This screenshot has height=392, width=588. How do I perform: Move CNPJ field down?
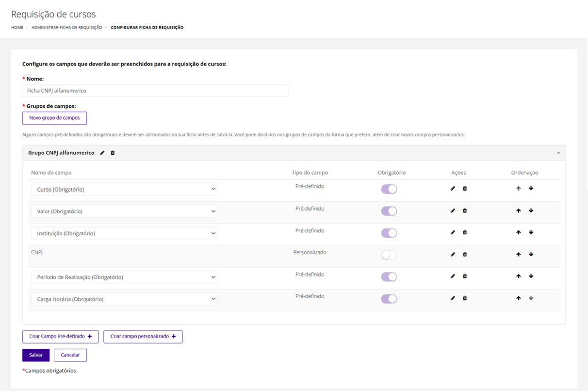click(531, 254)
